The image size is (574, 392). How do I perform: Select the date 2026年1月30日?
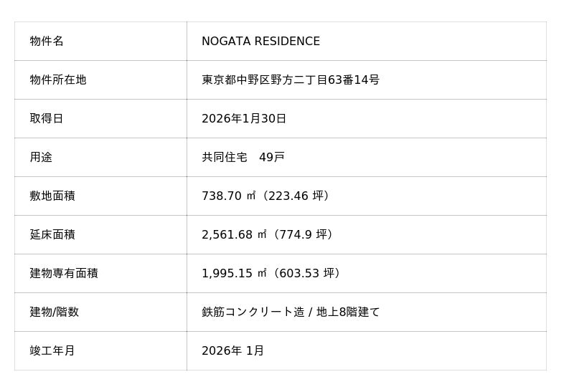click(x=244, y=119)
